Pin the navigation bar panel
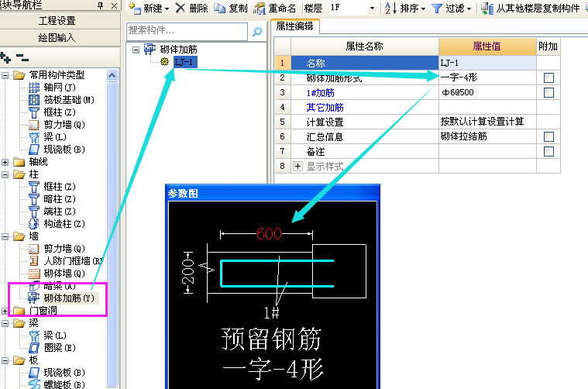 pos(100,5)
